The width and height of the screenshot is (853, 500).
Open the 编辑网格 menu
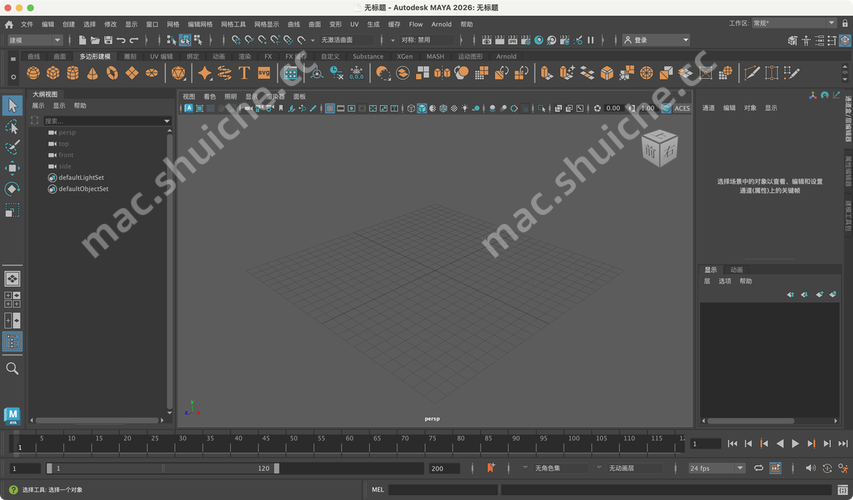[x=200, y=24]
